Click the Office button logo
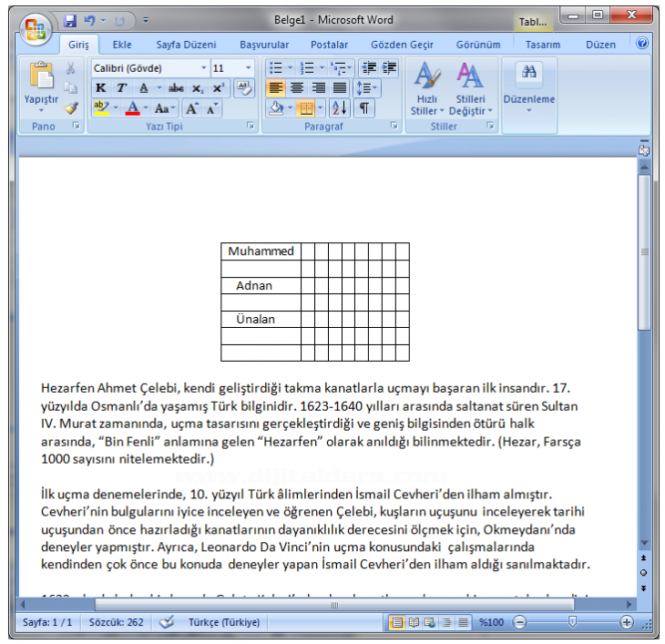The height and width of the screenshot is (644, 665). coord(36,29)
